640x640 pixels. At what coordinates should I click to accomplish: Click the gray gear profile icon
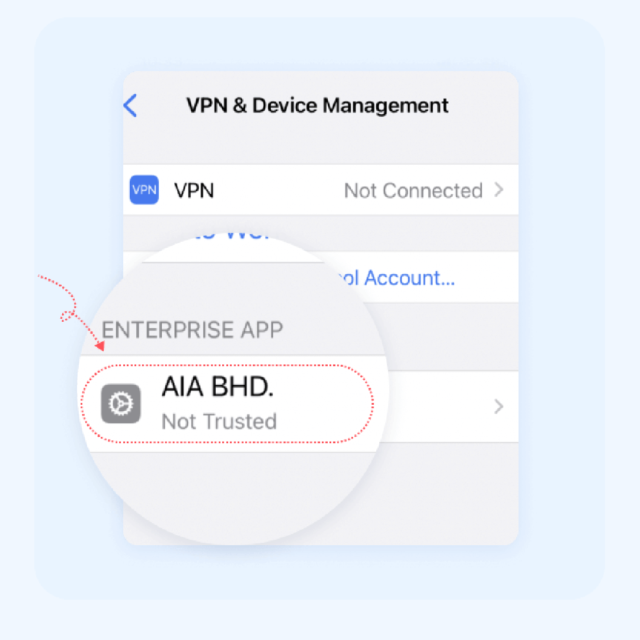click(121, 404)
